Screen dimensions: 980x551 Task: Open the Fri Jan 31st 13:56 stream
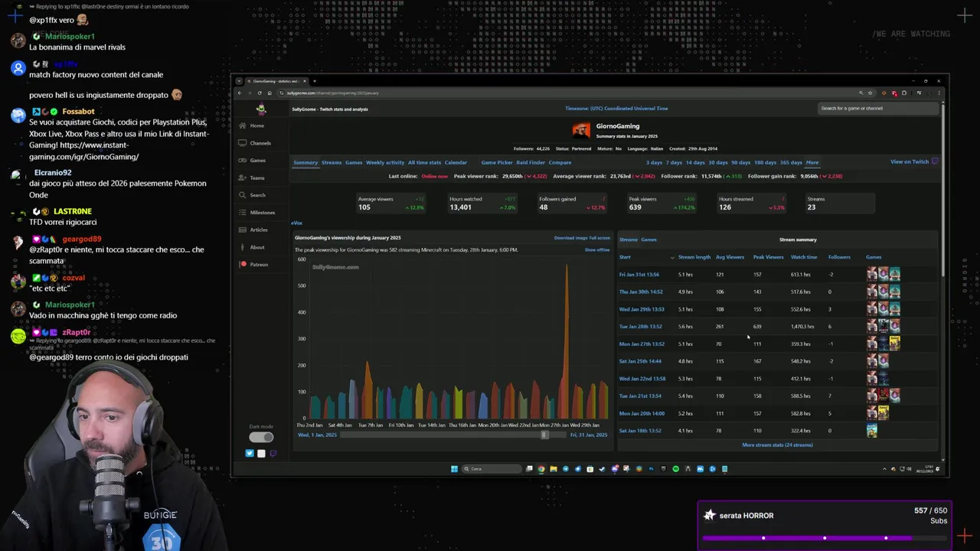point(639,275)
